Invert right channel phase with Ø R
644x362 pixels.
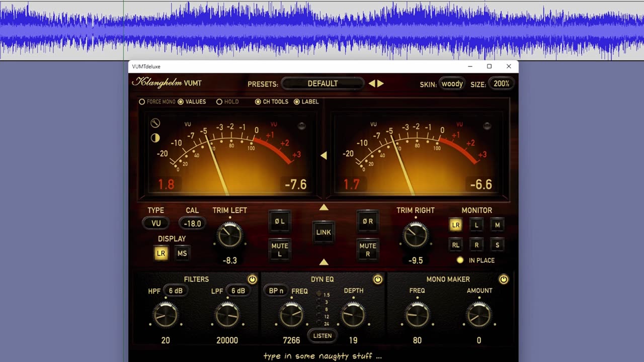coord(367,221)
